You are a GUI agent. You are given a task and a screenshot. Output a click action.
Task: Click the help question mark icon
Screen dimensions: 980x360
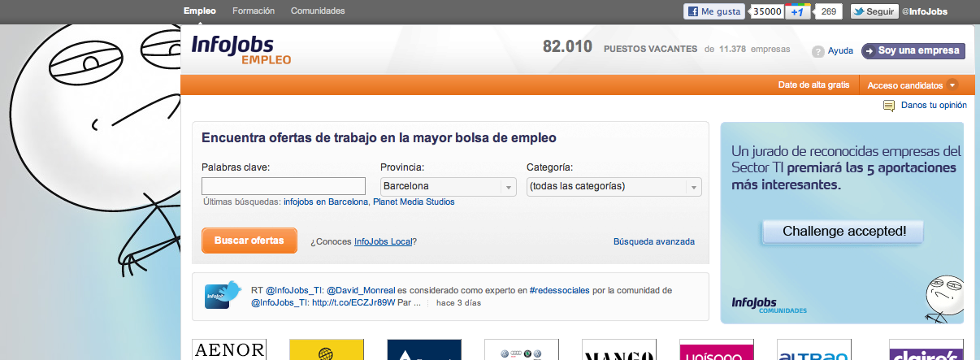(818, 51)
